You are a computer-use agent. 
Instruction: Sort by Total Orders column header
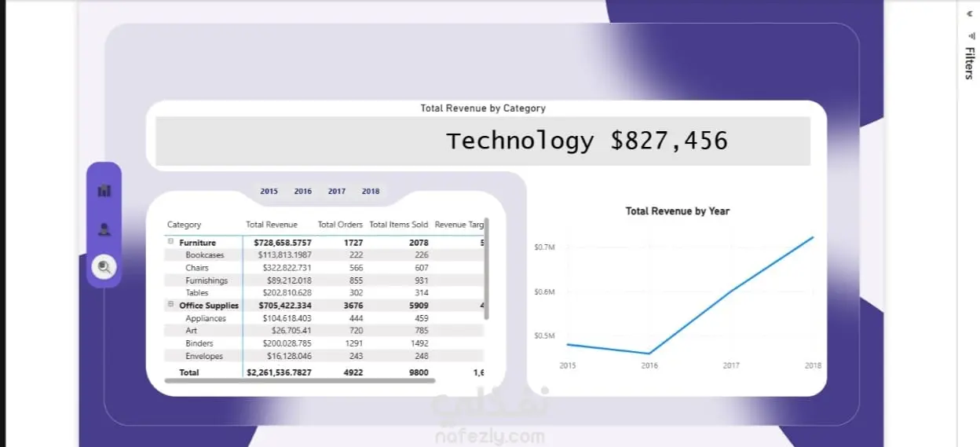point(340,225)
